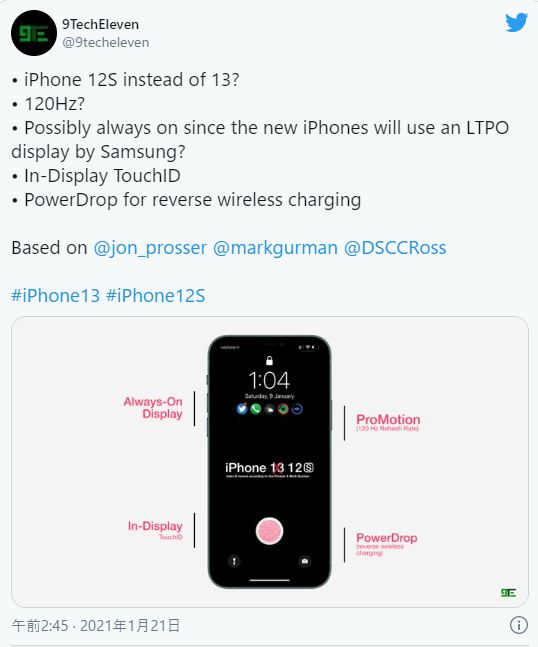This screenshot has height=647, width=538.
Task: Open the @markgurman mention link
Action: (275, 248)
